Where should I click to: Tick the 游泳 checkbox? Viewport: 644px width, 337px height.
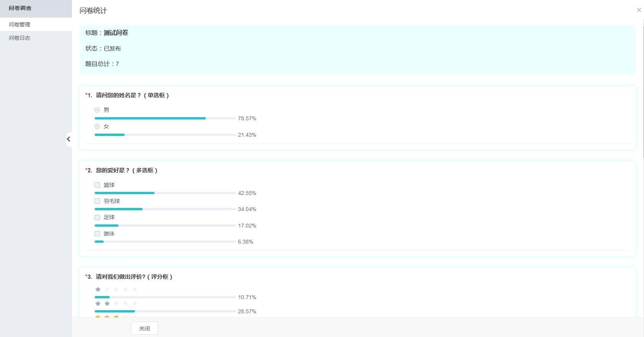(x=97, y=234)
